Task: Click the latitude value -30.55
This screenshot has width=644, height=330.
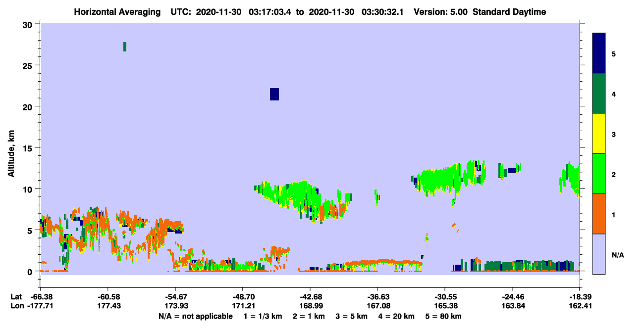Action: pos(445,297)
